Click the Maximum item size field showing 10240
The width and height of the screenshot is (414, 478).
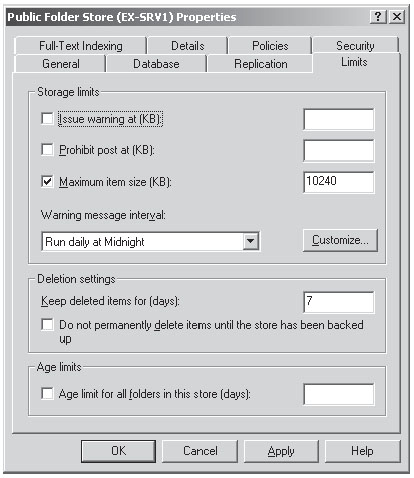(339, 182)
